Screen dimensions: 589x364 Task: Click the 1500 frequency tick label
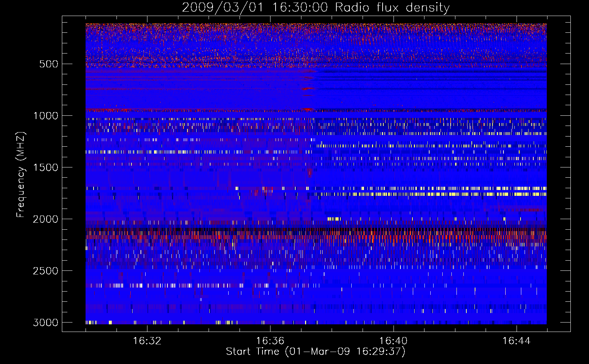coord(46,167)
